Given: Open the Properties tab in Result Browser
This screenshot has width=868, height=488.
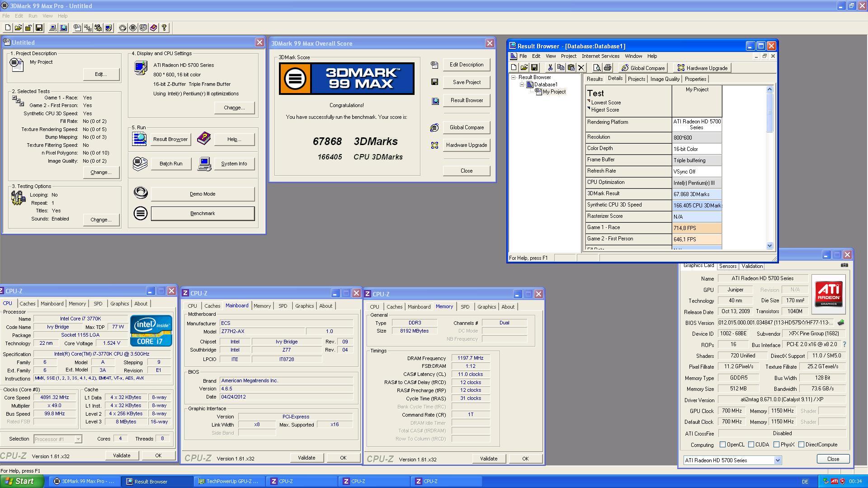Looking at the screenshot, I should pos(695,79).
